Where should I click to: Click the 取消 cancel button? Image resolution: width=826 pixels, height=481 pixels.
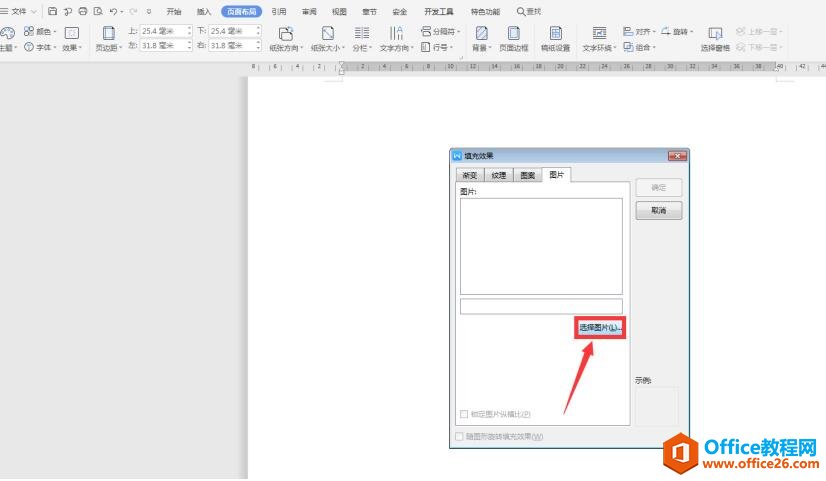(x=658, y=211)
